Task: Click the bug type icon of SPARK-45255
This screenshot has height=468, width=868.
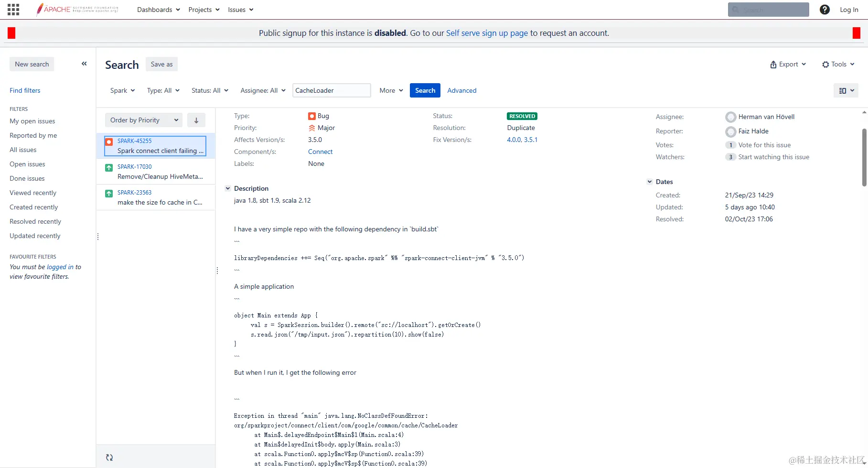Action: (109, 142)
